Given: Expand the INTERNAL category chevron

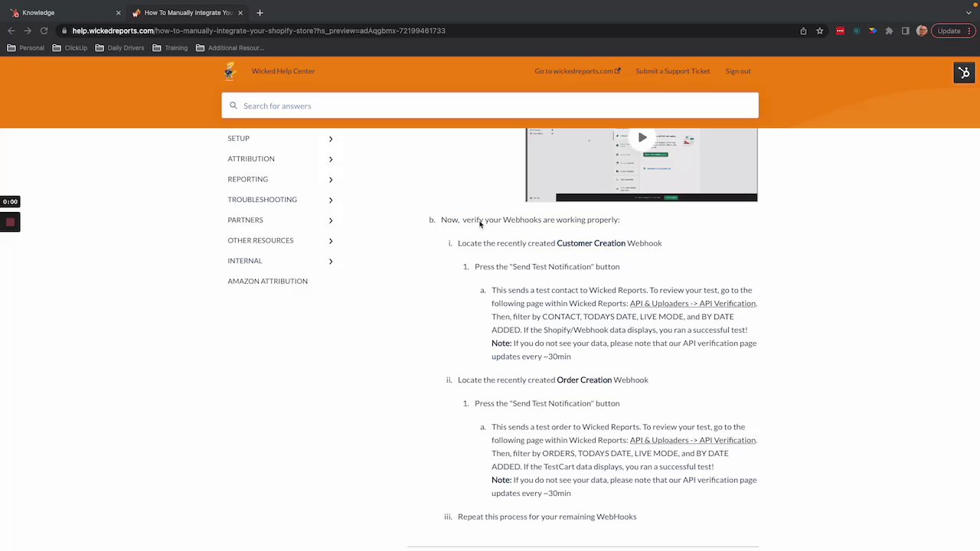Looking at the screenshot, I should click(x=331, y=261).
